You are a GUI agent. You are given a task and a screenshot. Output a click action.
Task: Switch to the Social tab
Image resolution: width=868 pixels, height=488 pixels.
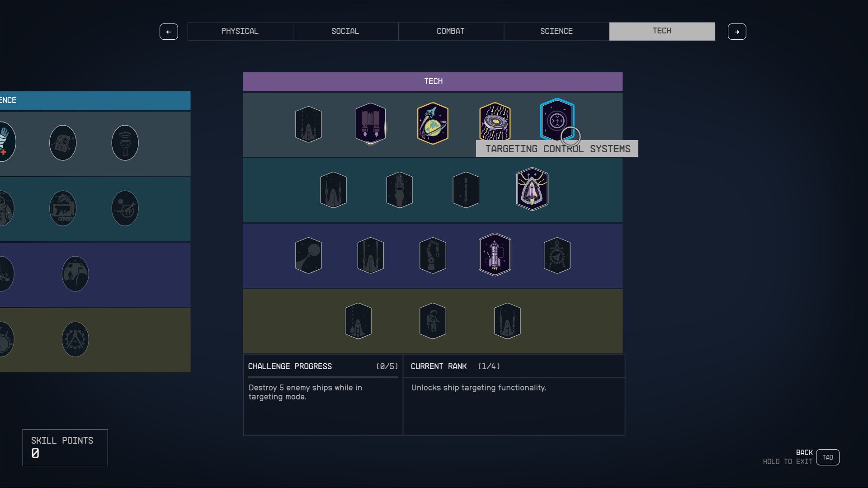click(x=345, y=31)
